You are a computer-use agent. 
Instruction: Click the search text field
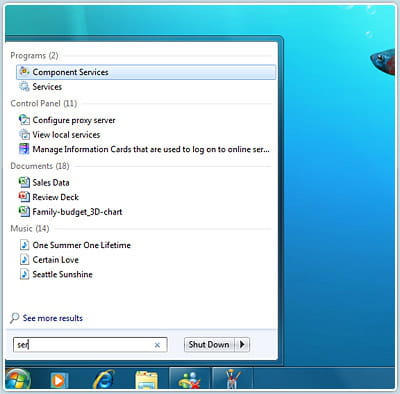[x=90, y=345]
